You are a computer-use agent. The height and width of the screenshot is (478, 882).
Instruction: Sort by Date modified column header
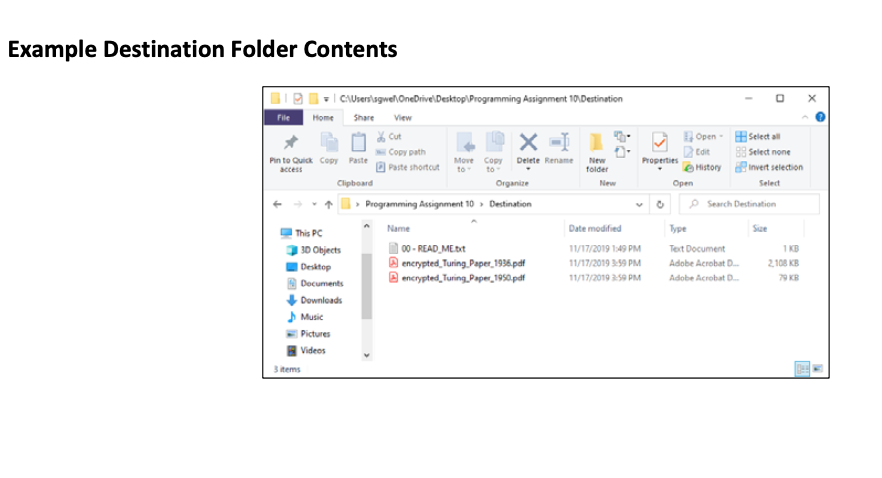point(595,228)
